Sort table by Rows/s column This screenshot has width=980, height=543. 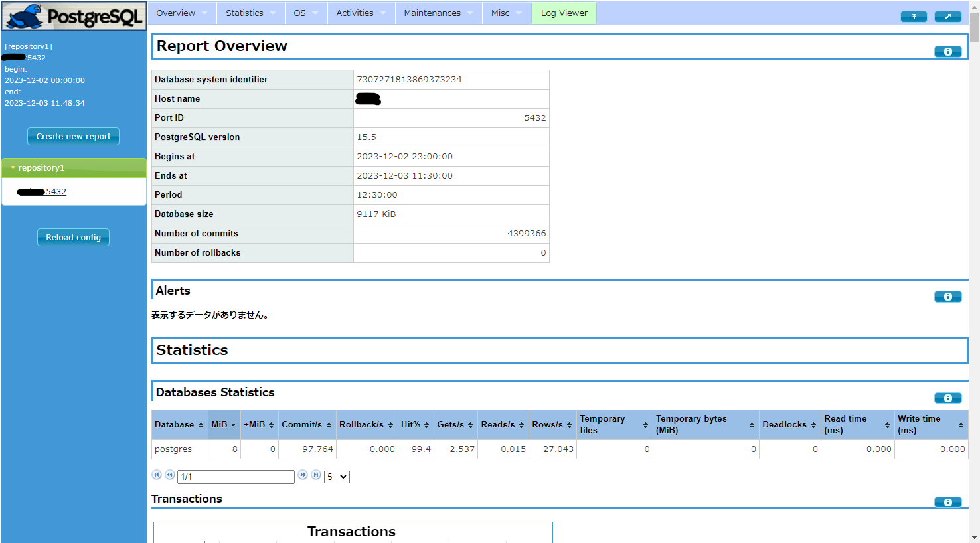pos(552,425)
